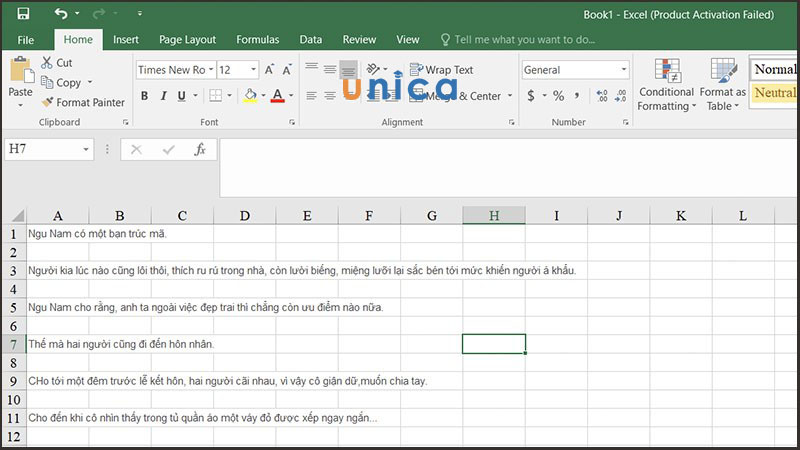
Task: Click the font name box Times New Ro
Action: (176, 70)
